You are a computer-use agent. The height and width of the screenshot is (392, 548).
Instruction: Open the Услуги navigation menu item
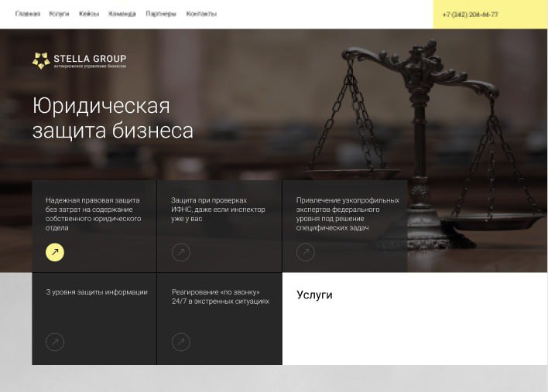[59, 14]
